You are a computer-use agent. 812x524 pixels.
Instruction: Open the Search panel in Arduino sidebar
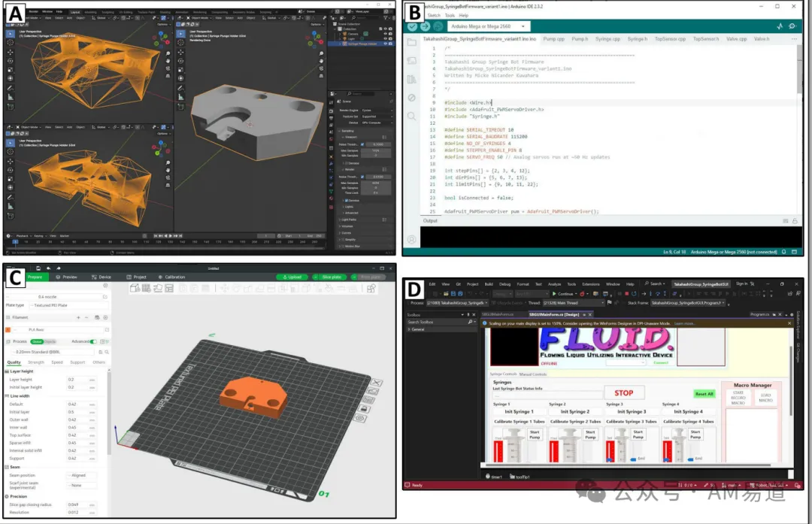(x=412, y=117)
